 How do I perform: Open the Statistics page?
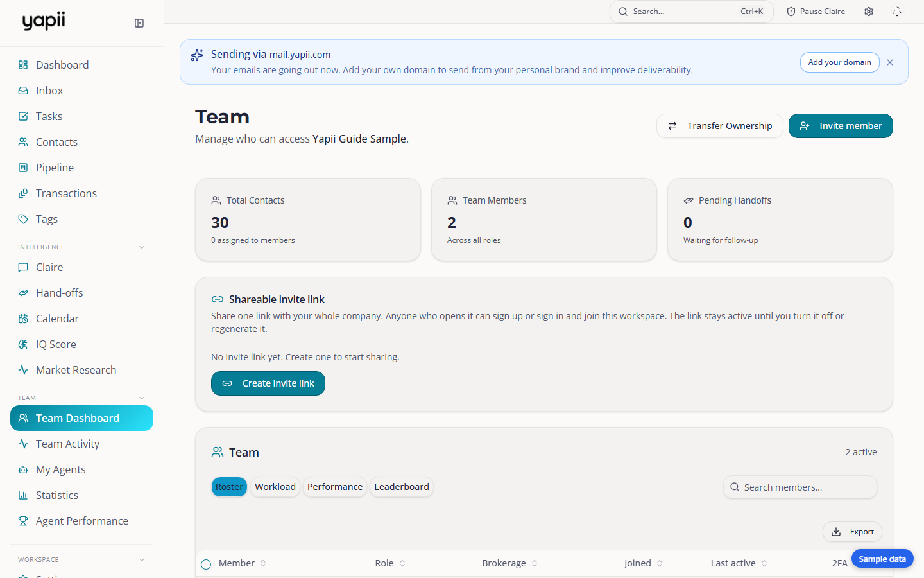(81, 495)
